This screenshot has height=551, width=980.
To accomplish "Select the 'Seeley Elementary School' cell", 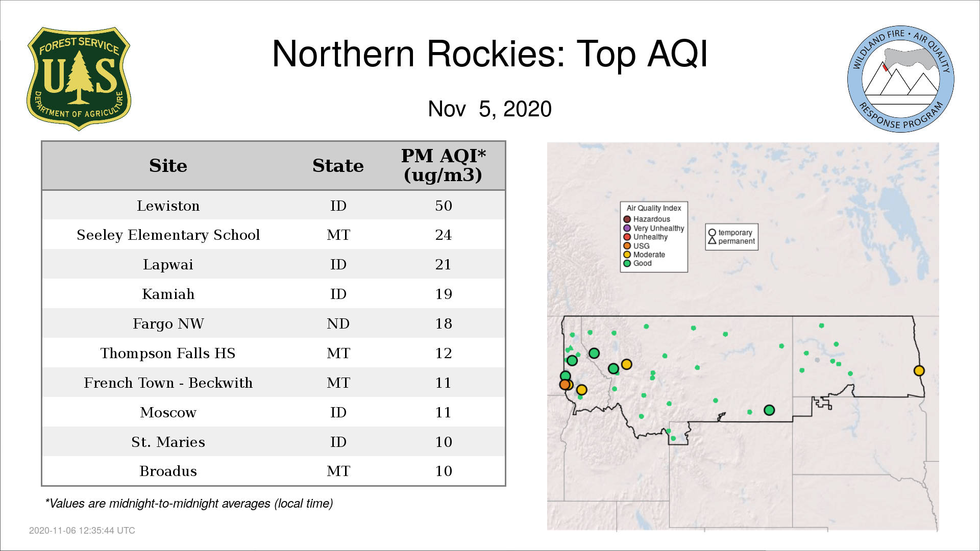I will point(168,235).
